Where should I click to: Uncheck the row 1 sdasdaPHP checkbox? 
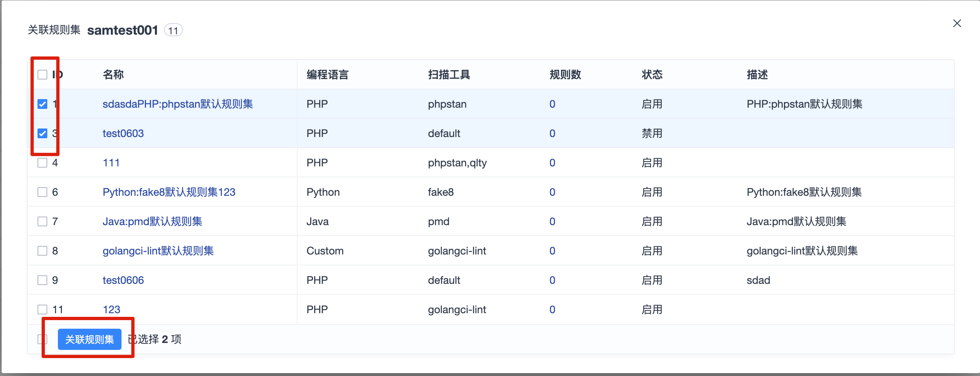42,104
